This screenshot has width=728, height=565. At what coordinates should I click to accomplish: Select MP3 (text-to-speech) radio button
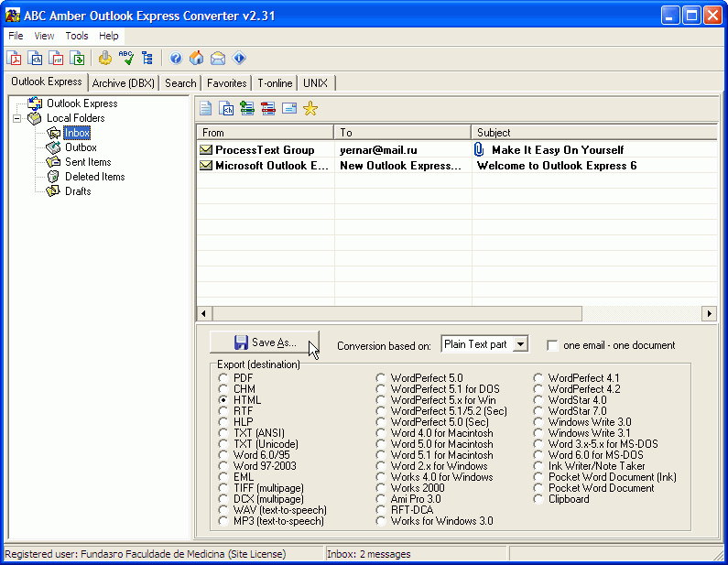tap(223, 521)
